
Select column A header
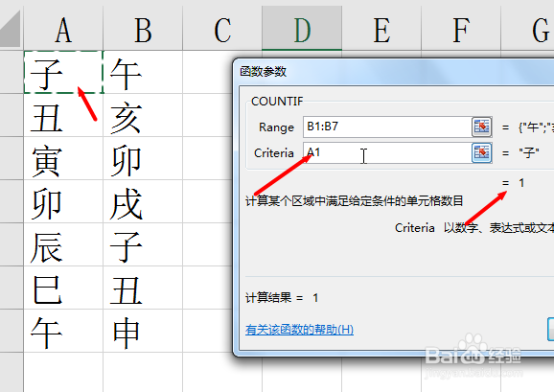pos(63,28)
